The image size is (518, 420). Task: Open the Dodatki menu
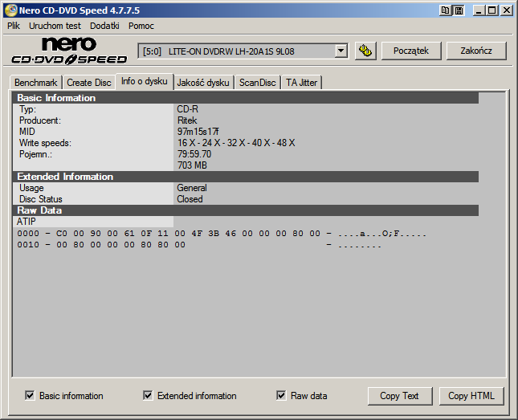tap(104, 26)
